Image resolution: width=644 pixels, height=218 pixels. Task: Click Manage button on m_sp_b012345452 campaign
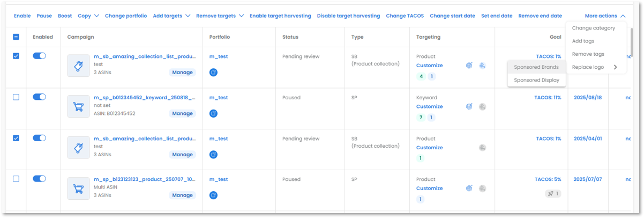tap(182, 113)
